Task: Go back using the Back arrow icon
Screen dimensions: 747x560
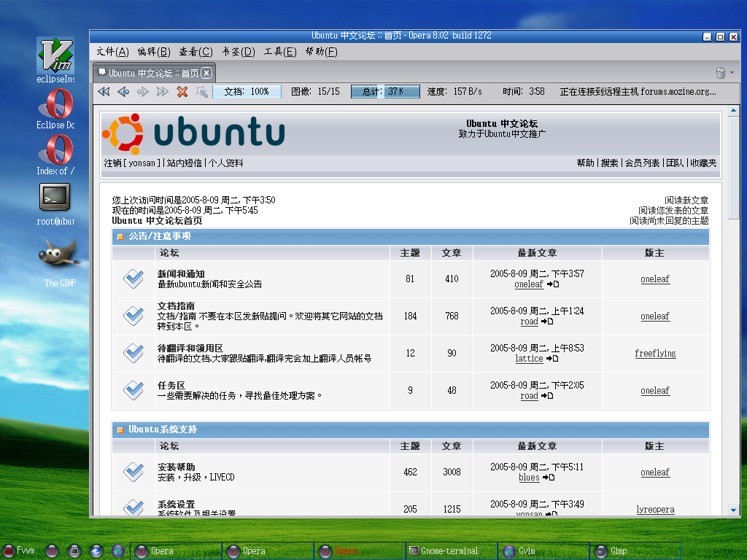Action: (123, 91)
